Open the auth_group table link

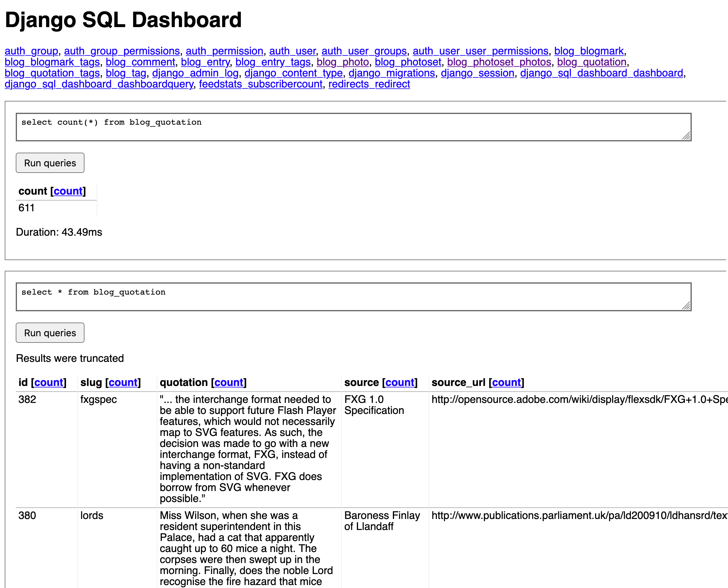(x=31, y=51)
